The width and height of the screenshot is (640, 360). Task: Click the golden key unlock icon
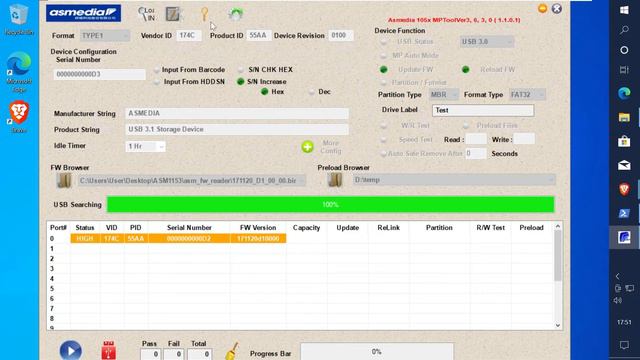[204, 14]
